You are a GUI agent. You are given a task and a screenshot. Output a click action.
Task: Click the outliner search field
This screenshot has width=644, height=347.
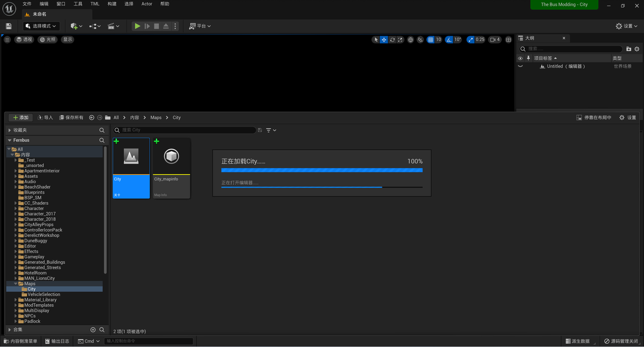click(x=571, y=49)
